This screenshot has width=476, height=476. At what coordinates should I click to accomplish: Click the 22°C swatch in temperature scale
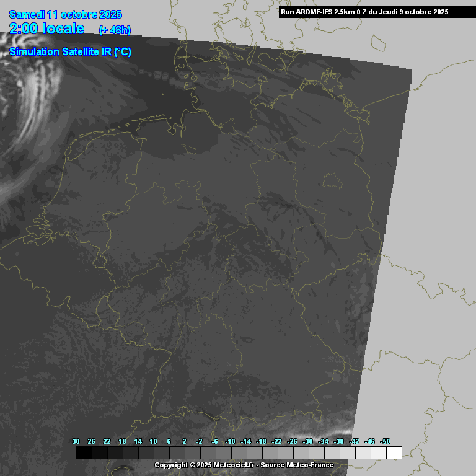[115, 453]
